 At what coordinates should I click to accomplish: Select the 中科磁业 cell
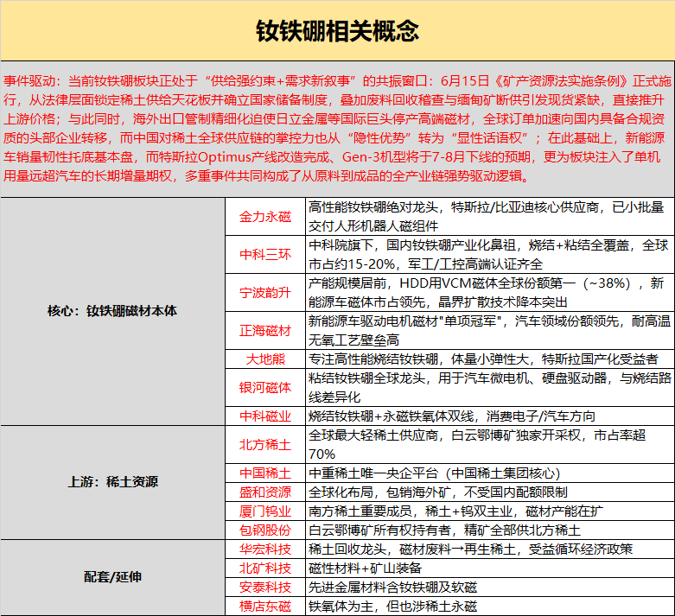(x=265, y=416)
